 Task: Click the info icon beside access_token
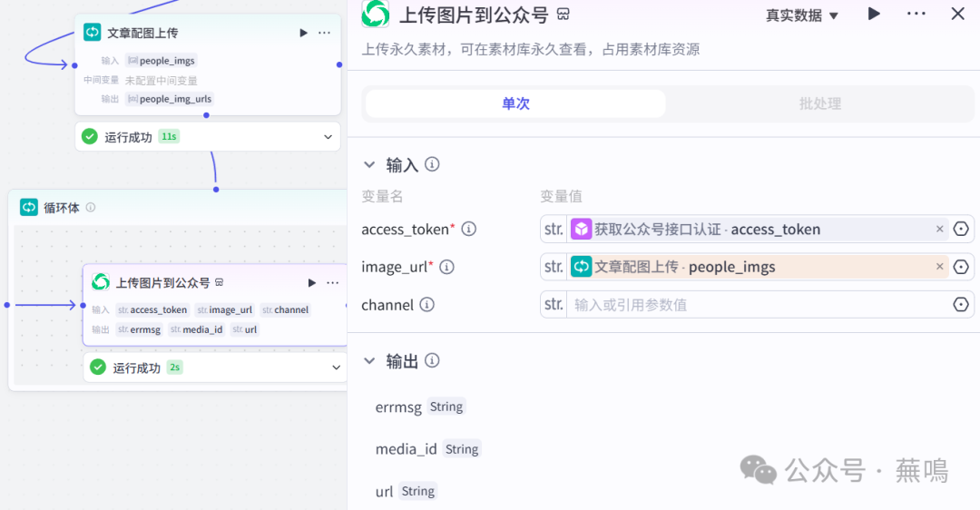[x=469, y=230]
